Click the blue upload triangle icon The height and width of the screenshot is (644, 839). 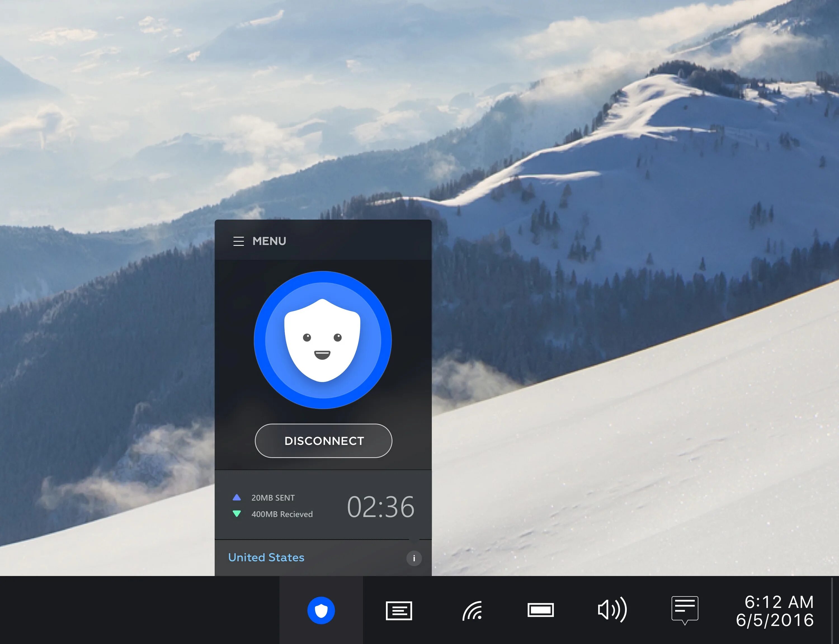[237, 497]
